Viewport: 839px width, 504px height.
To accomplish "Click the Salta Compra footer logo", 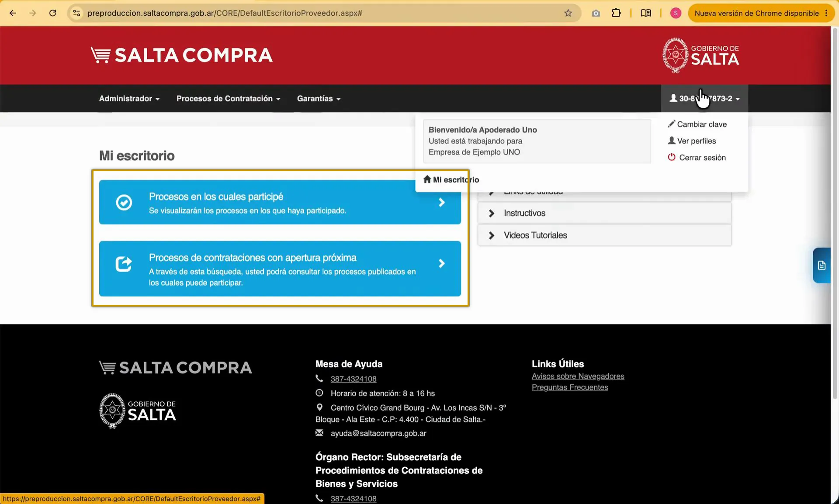I will (176, 368).
